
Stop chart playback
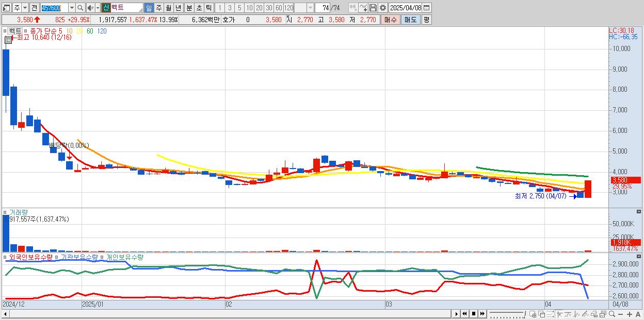tap(473, 314)
